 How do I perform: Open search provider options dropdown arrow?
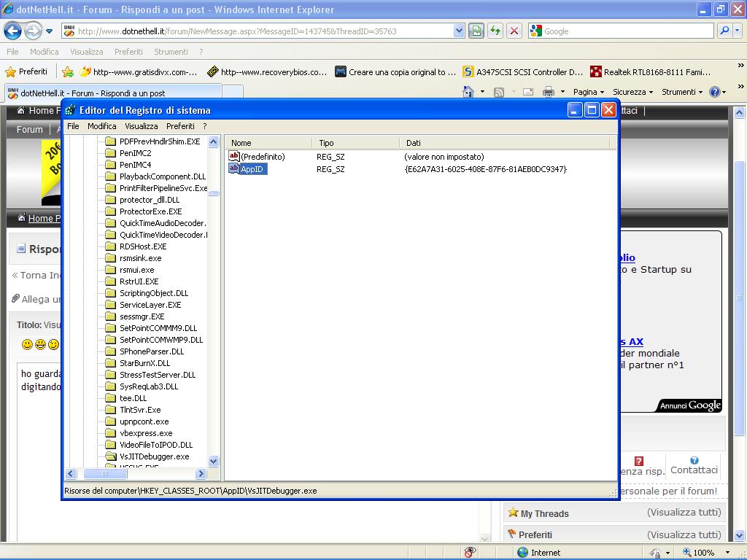737,31
